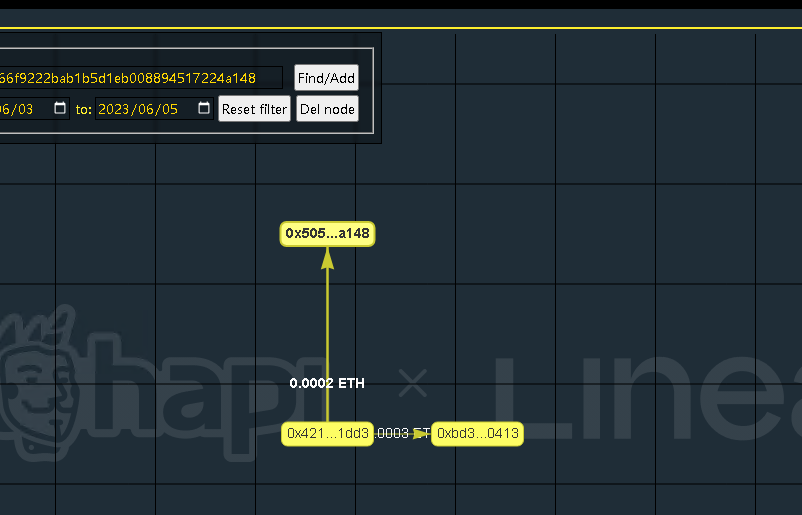Select the node 0x505...a148
The width and height of the screenshot is (802, 515).
(x=327, y=234)
